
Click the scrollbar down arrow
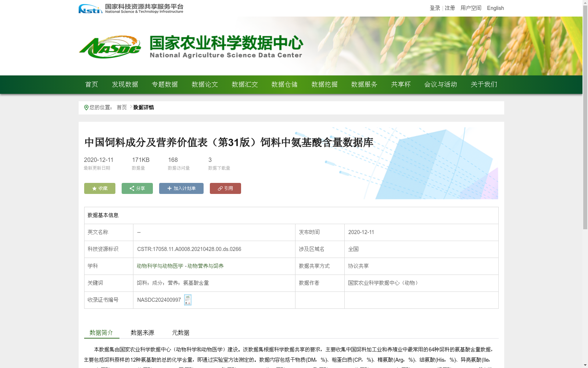pos(585,365)
